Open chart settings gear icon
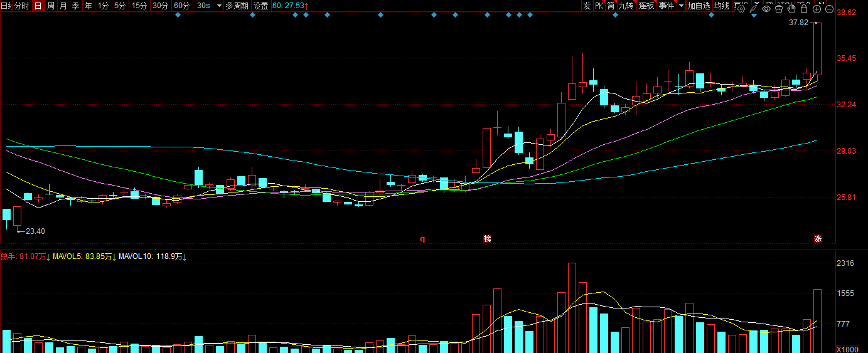Screen dimensions: 868x353 tap(741, 9)
